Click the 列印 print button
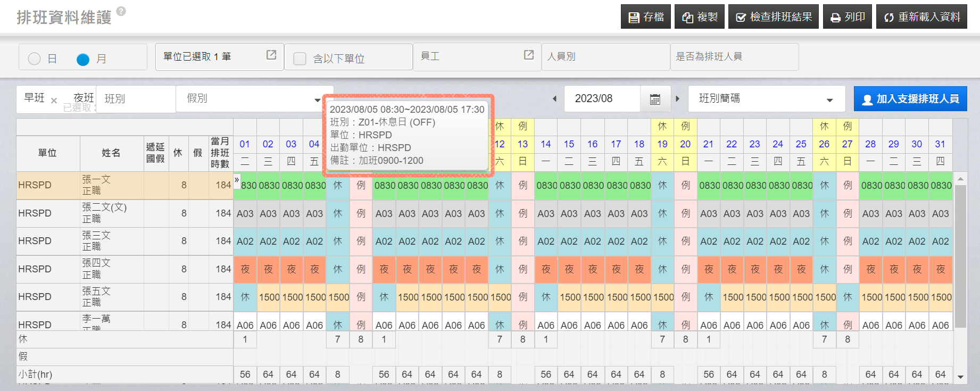The width and height of the screenshot is (980, 391). point(848,17)
